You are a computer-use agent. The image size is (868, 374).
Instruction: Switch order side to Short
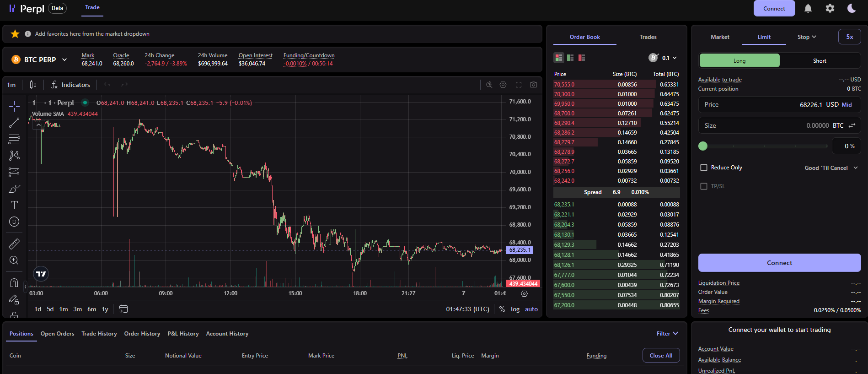(x=819, y=61)
